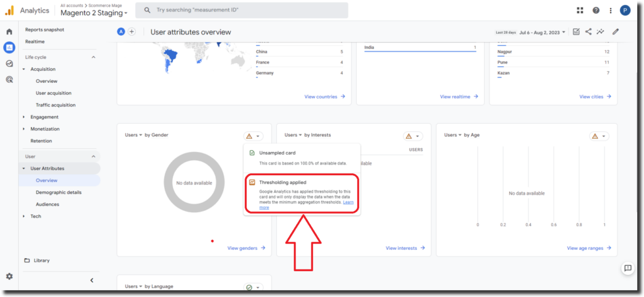This screenshot has height=297, width=644.
Task: Open the Magento 2 Staging property selector
Action: pos(94,13)
